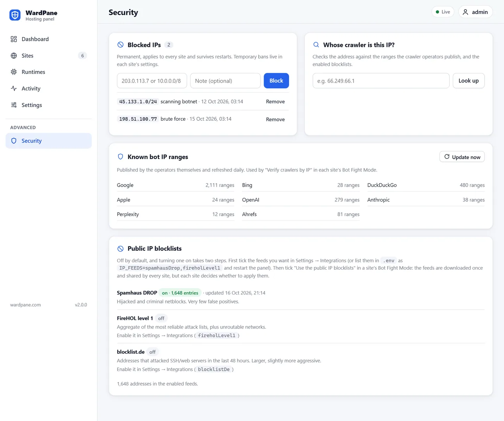Click the WardPane shield logo

(x=15, y=15)
